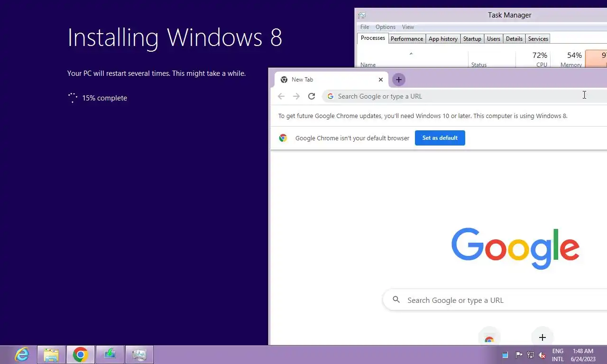607x364 pixels.
Task: Click the Task Manager taskbar icon
Action: [139, 355]
